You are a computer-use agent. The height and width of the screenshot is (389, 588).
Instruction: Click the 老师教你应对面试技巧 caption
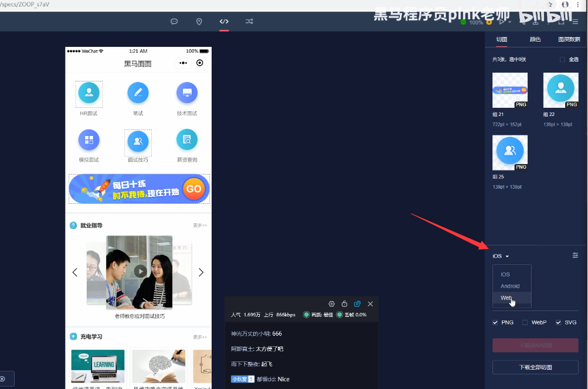tap(140, 316)
